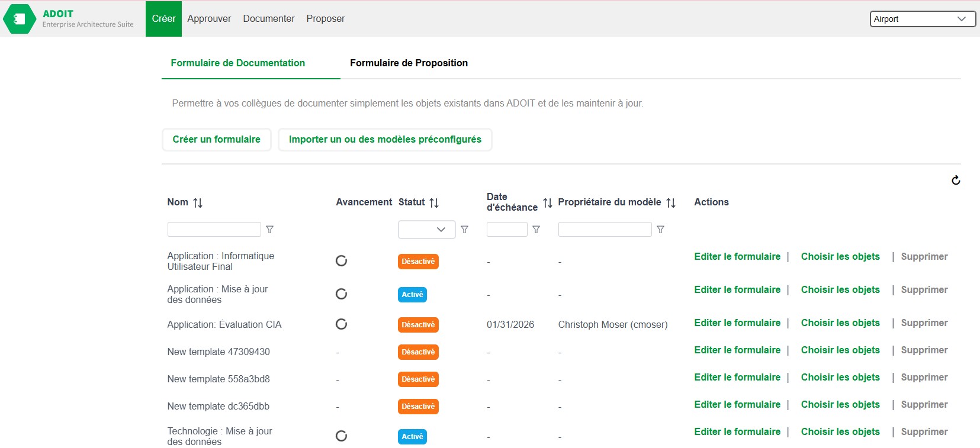Open the Statut filter dropdown

tap(426, 230)
